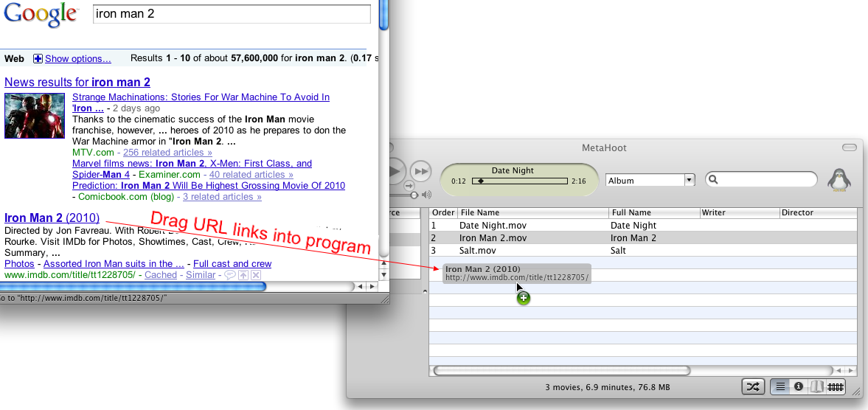Open the '3 related articles' link
This screenshot has height=410, width=868.
[222, 196]
